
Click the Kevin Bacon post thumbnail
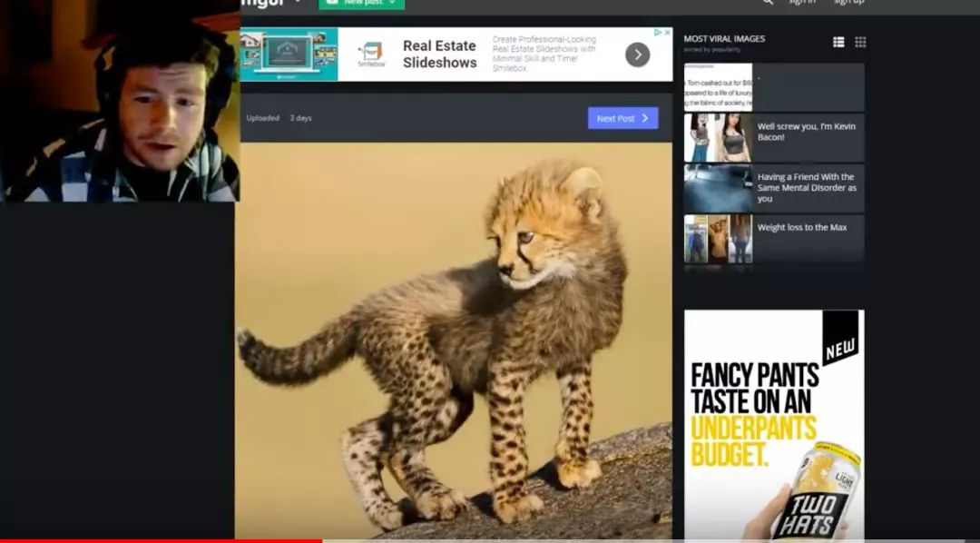(x=718, y=138)
